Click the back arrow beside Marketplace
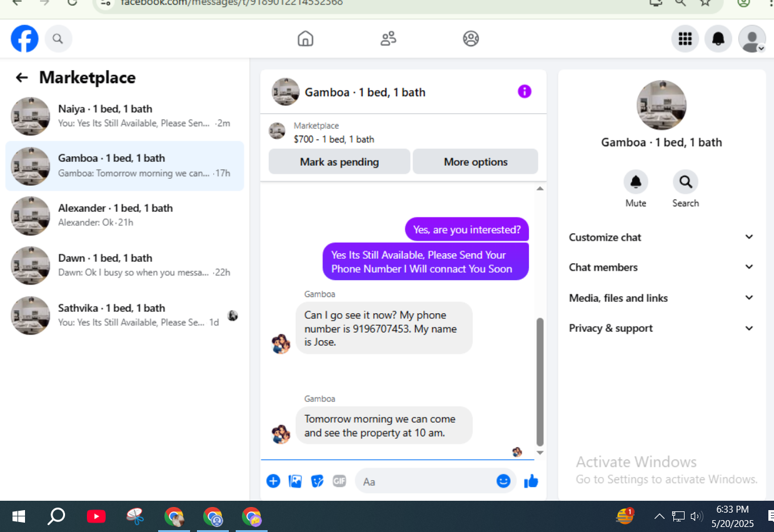774x532 pixels. (x=22, y=78)
